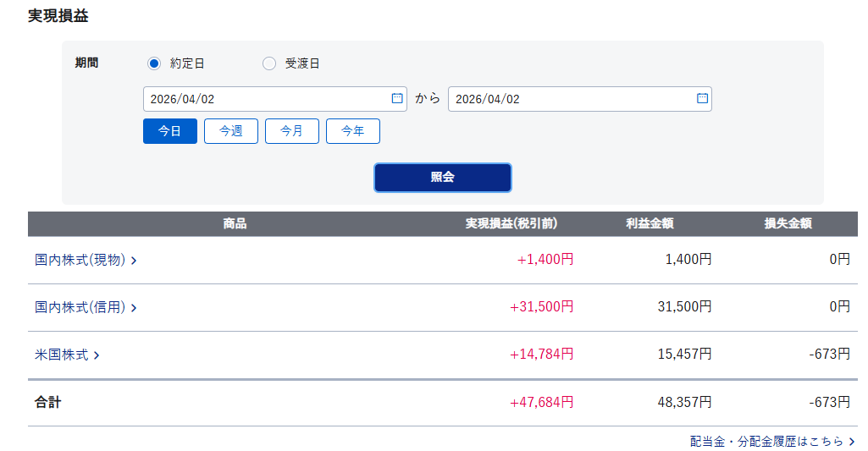Choose the 今週 period preset
This screenshot has height=451, width=868.
pyautogui.click(x=231, y=131)
